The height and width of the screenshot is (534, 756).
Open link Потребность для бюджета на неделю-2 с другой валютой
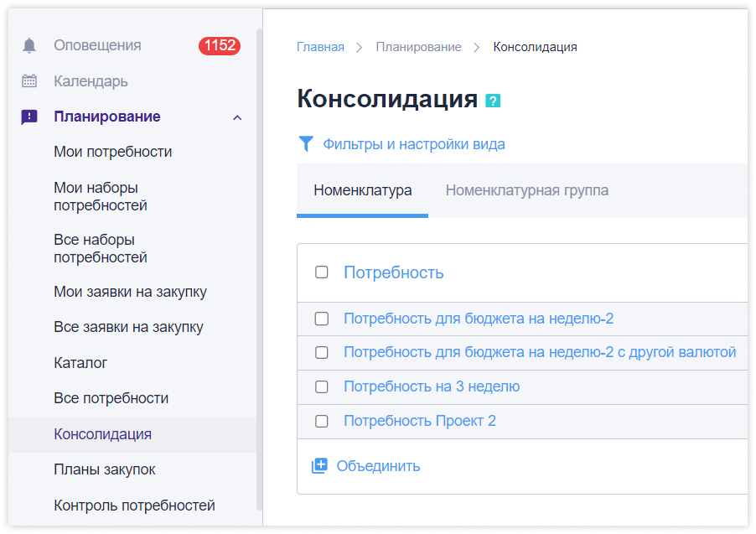pos(540,352)
